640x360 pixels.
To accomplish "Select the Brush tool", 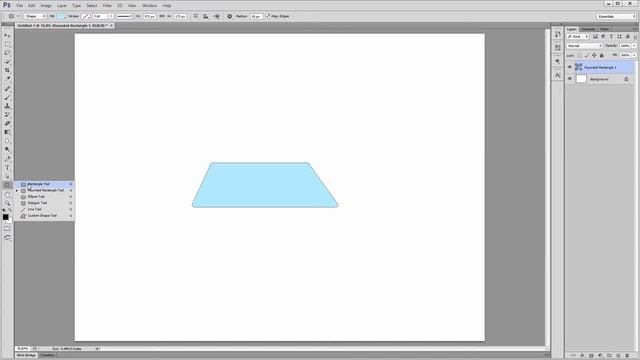I will coord(7,97).
